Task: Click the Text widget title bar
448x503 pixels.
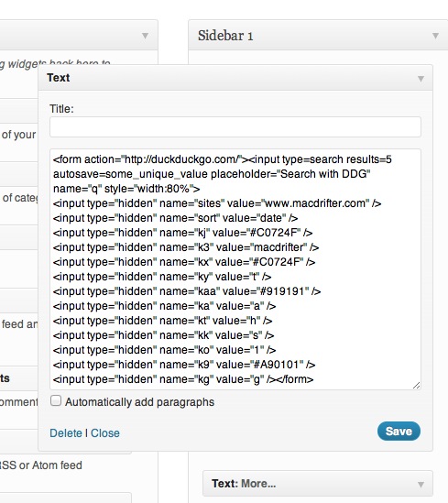Action: point(235,78)
